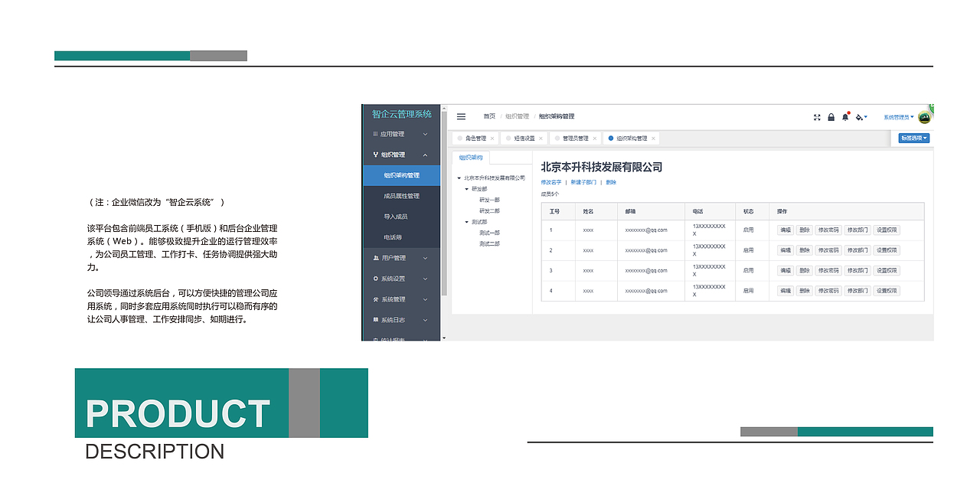Image resolution: width=980 pixels, height=496 pixels.
Task: Click the user avatar image
Action: coord(924,117)
